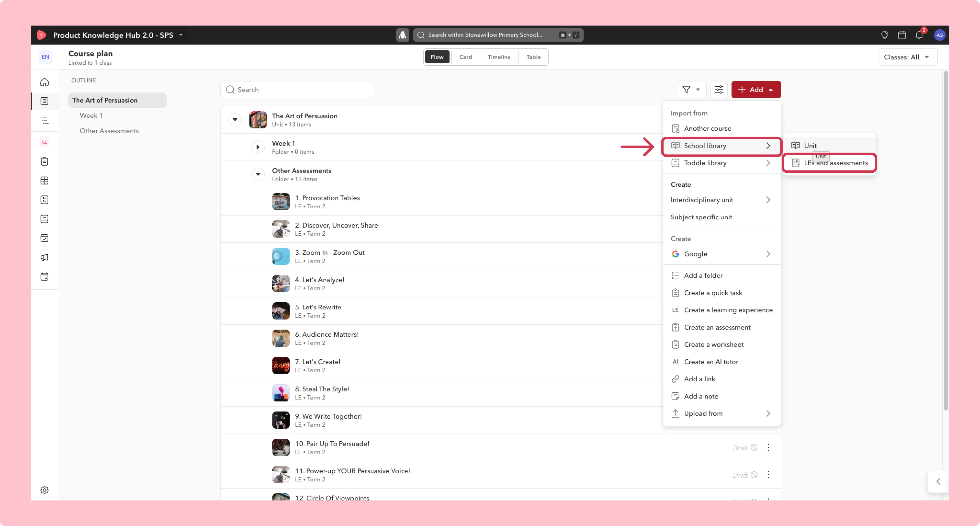Open the 1. Provocation Tables thumbnail
This screenshot has width=980, height=526.
pyautogui.click(x=281, y=202)
